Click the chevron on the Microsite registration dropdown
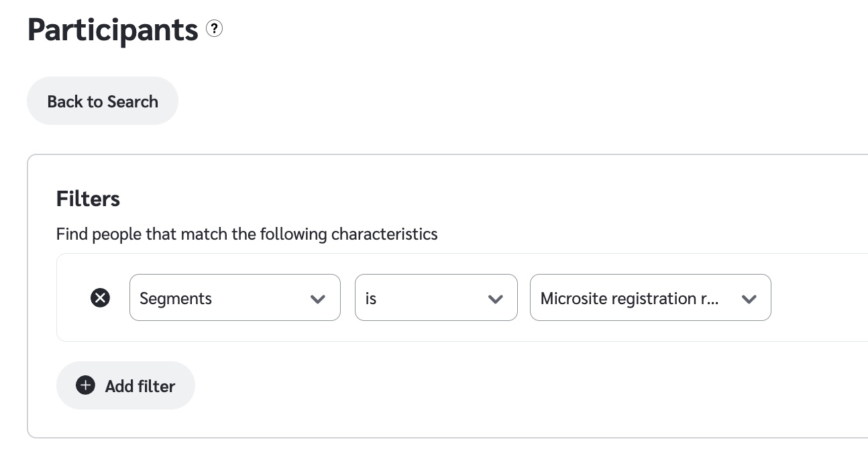The image size is (868, 470). pos(749,299)
